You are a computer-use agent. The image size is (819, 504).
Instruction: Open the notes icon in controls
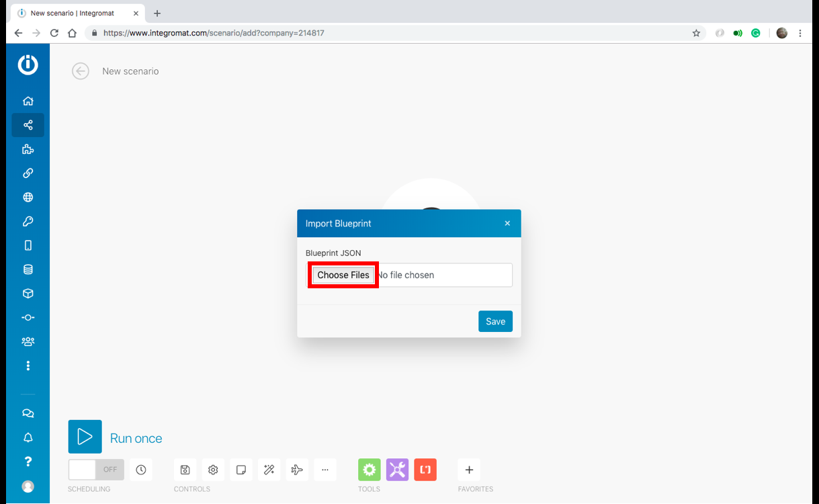click(x=241, y=470)
